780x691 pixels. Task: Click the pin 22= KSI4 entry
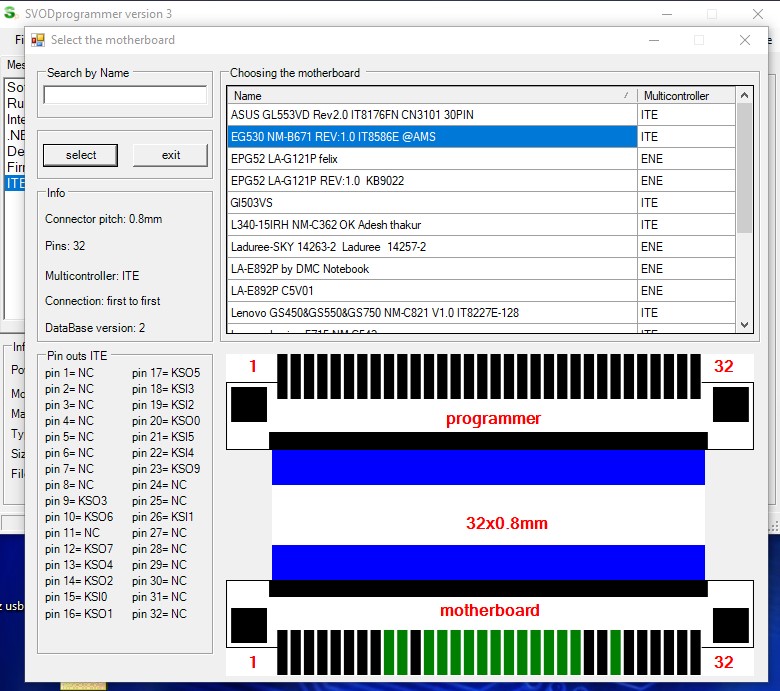tap(163, 453)
